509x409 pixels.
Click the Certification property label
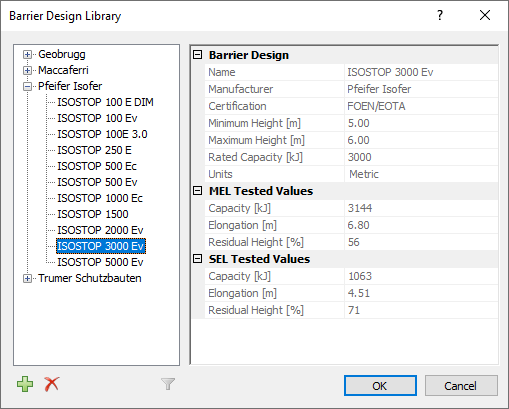pos(237,106)
